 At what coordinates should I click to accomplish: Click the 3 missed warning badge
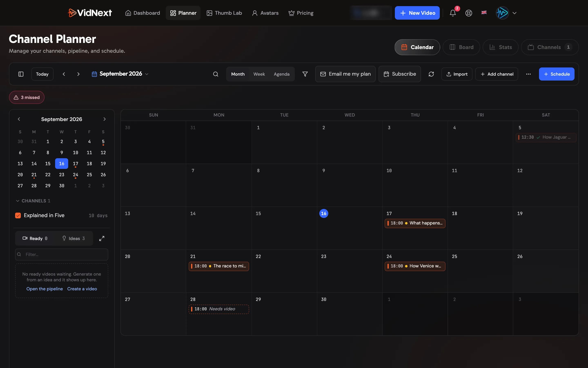27,97
